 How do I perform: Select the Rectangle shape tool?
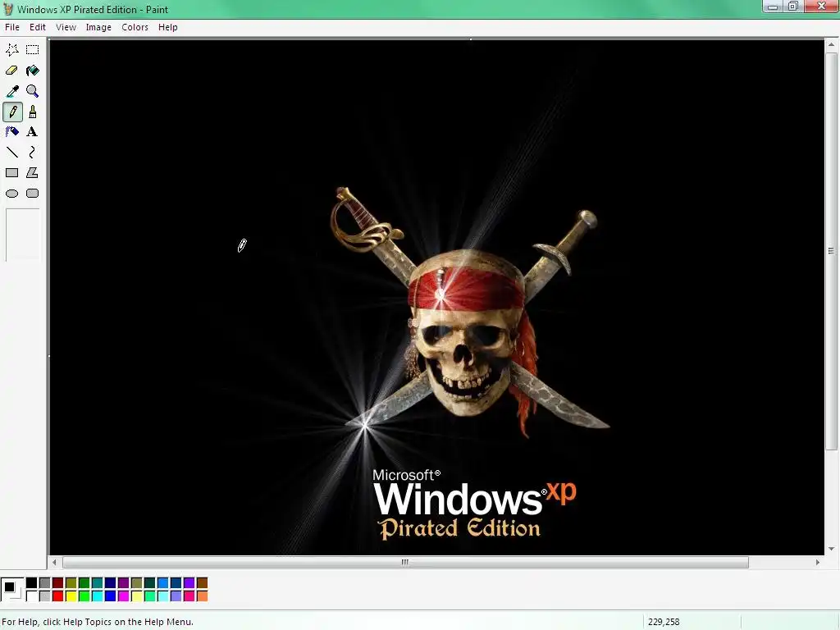click(x=11, y=173)
